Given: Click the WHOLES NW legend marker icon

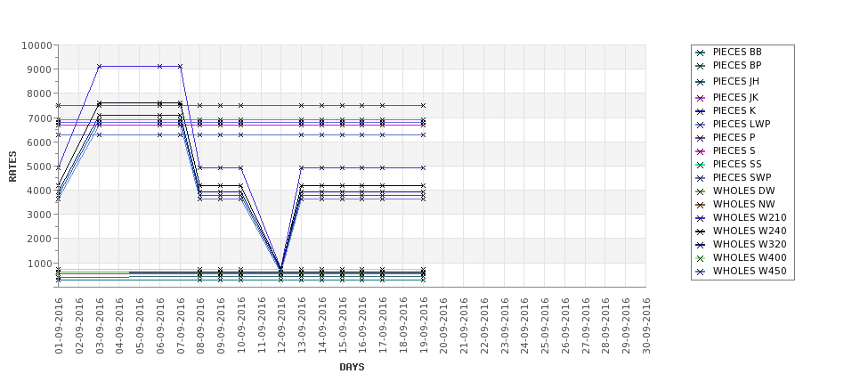Looking at the screenshot, I should (x=701, y=205).
